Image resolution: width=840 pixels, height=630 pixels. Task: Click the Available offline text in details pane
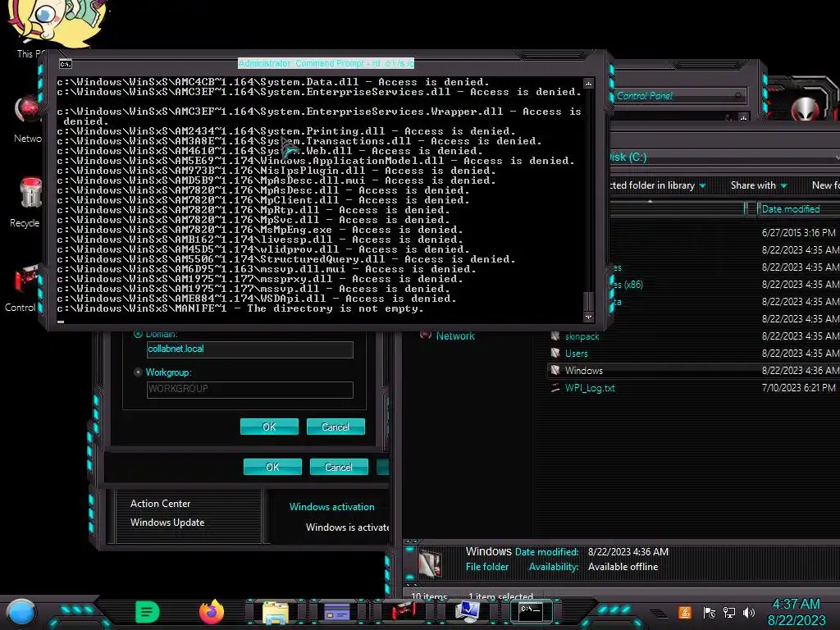[x=623, y=567]
